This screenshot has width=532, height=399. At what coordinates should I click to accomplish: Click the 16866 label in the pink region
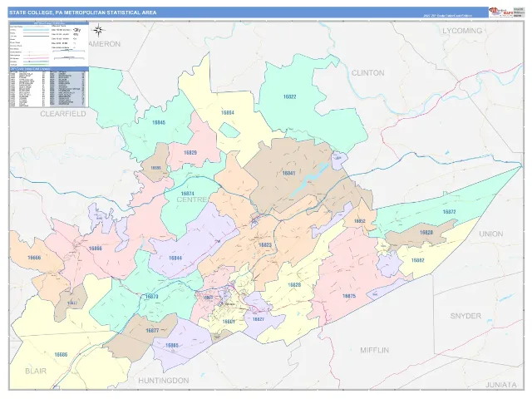point(96,249)
